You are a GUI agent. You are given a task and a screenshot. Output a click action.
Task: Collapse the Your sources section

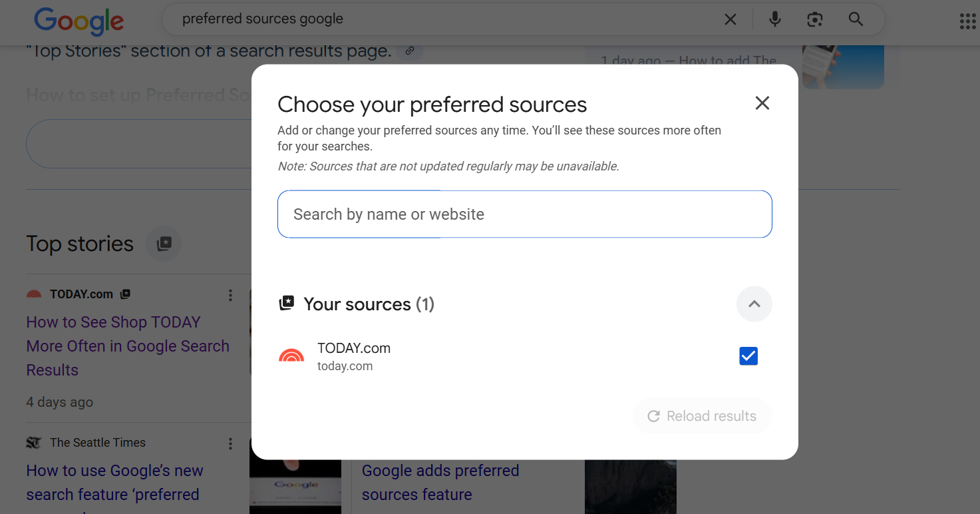pos(754,304)
